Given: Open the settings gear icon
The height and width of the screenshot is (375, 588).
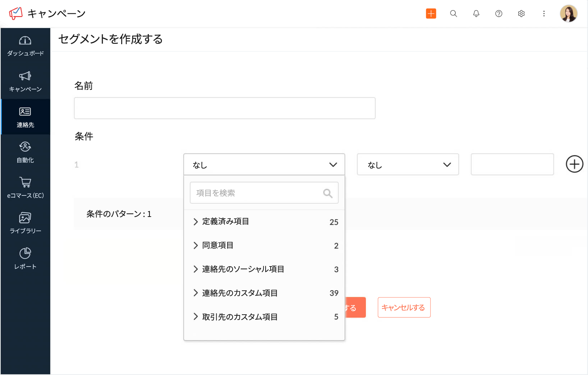Looking at the screenshot, I should tap(521, 13).
